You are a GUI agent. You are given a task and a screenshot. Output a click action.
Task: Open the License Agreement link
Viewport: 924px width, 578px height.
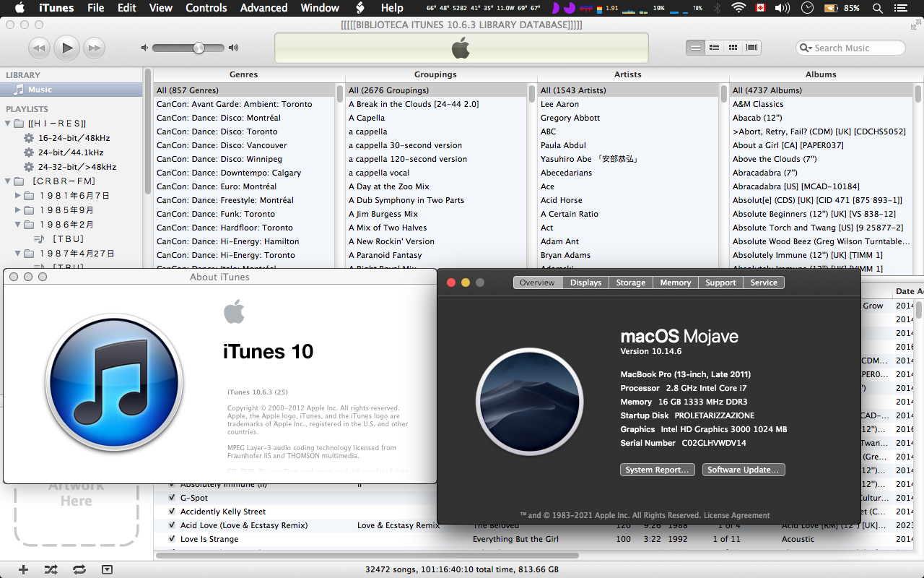pos(737,515)
